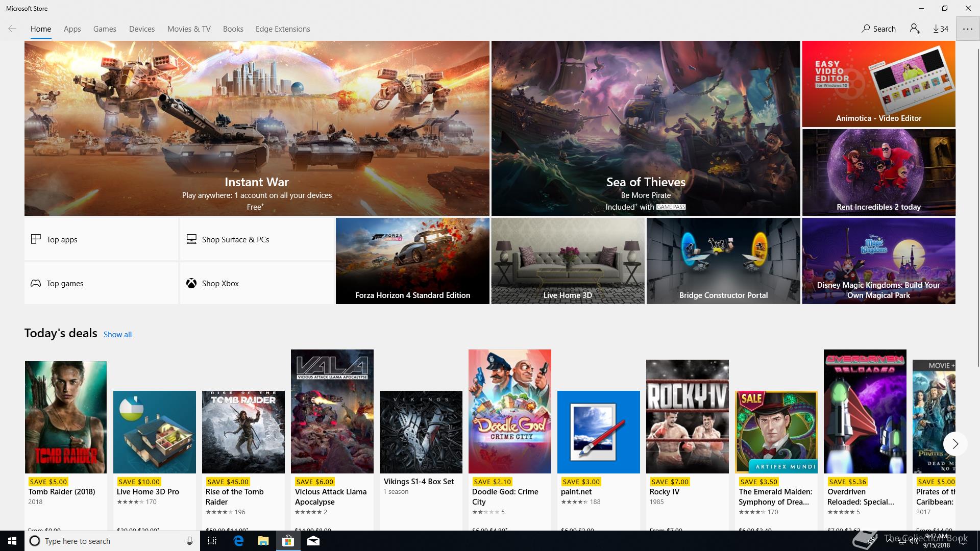Click the Tomb Raider (2018) title
This screenshot has width=980, height=551.
click(x=62, y=492)
